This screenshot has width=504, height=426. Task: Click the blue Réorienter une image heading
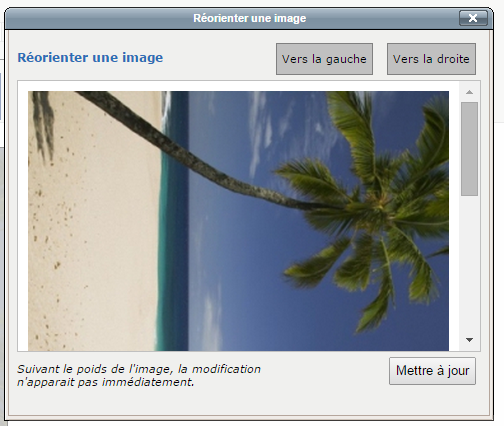click(90, 57)
